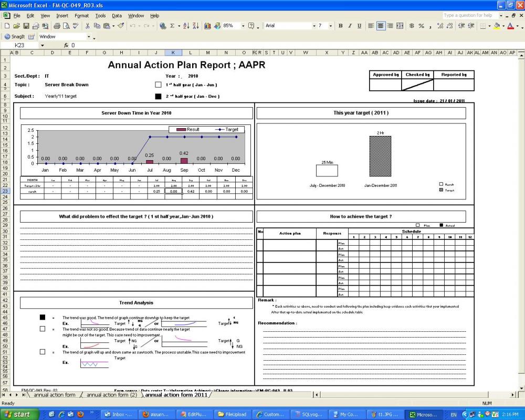Click the fx insert function icon
The image size is (525, 420).
pyautogui.click(x=66, y=45)
